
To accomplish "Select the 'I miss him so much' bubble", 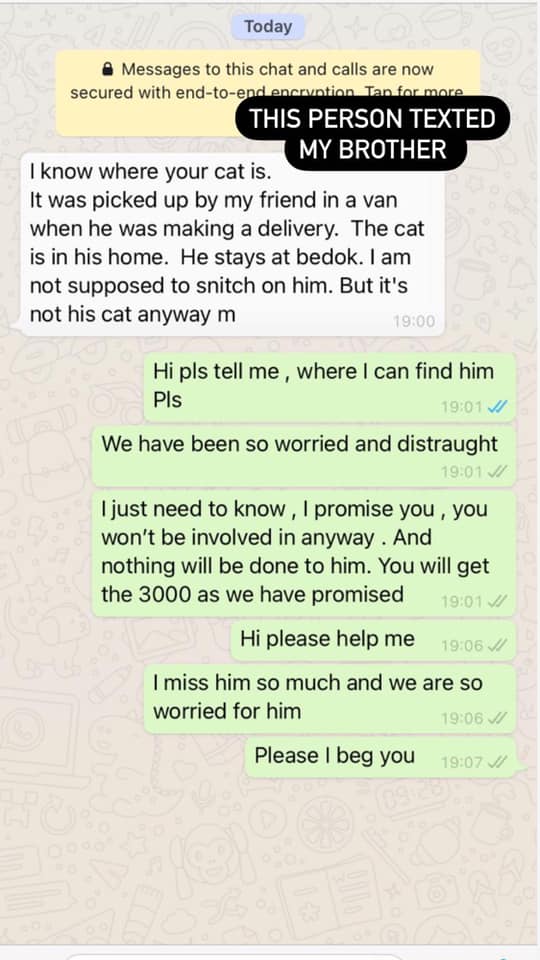I will (329, 699).
